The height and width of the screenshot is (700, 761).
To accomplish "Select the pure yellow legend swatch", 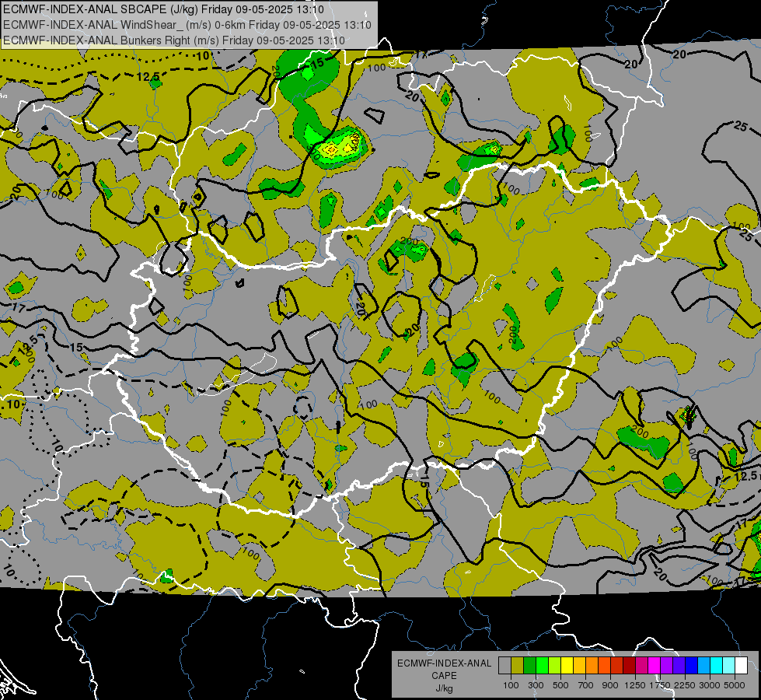I will tap(567, 666).
